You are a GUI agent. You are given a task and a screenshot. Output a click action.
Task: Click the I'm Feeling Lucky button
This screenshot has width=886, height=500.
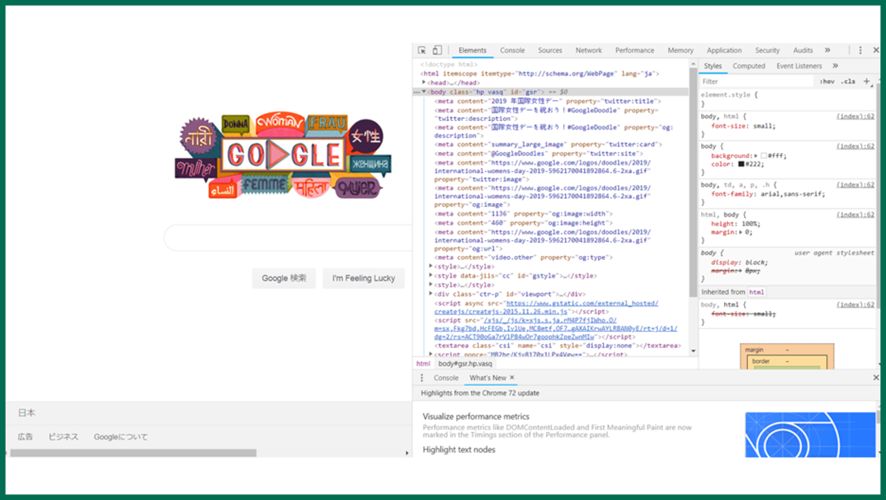point(363,278)
